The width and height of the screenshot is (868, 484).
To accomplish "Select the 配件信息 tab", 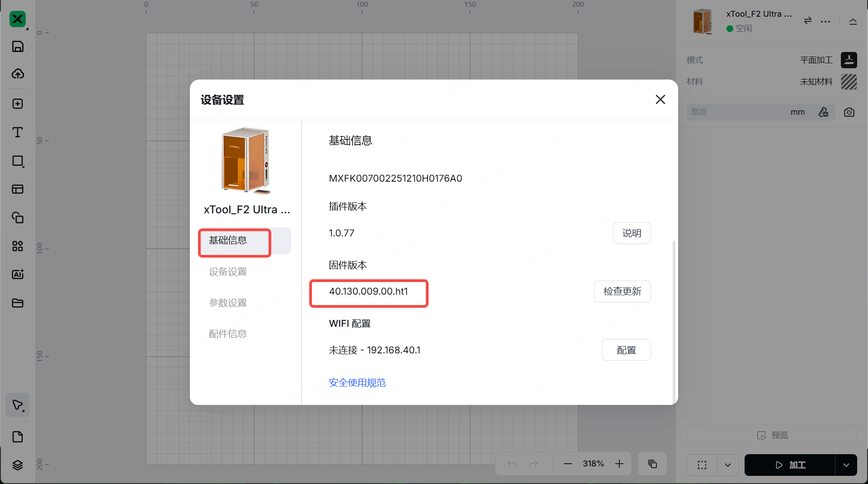I will (x=228, y=334).
